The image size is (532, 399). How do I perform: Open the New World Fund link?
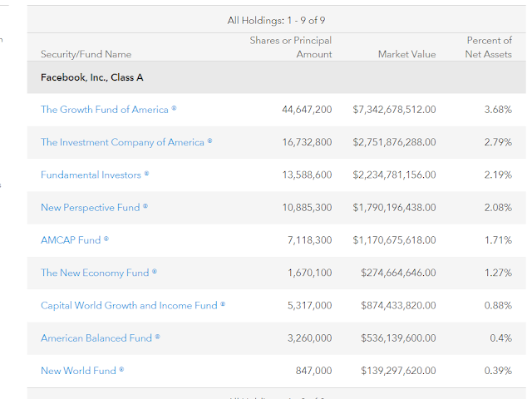tap(78, 371)
